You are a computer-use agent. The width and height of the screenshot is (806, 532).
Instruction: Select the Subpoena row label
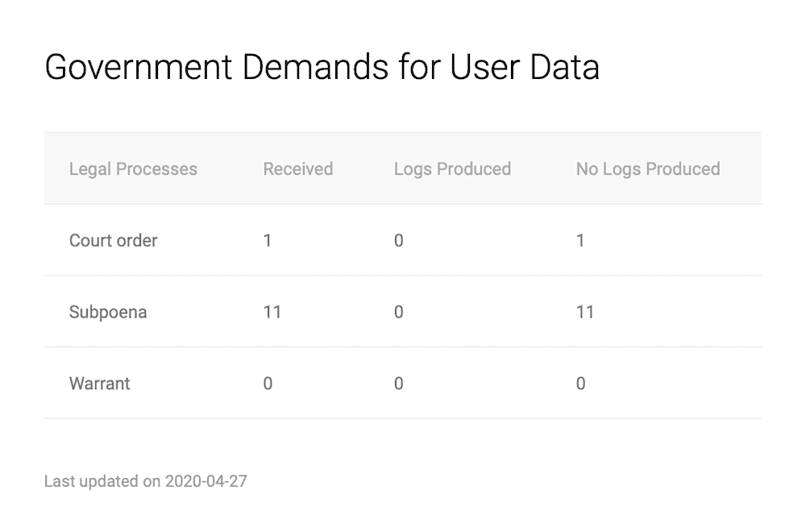click(108, 312)
